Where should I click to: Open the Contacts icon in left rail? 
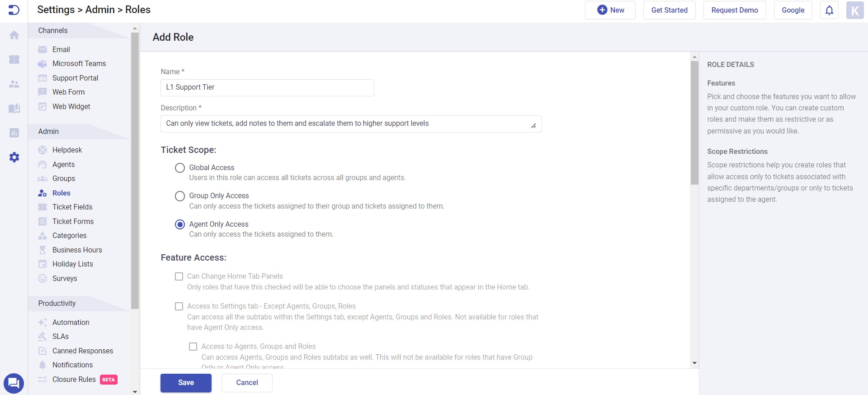[x=14, y=84]
